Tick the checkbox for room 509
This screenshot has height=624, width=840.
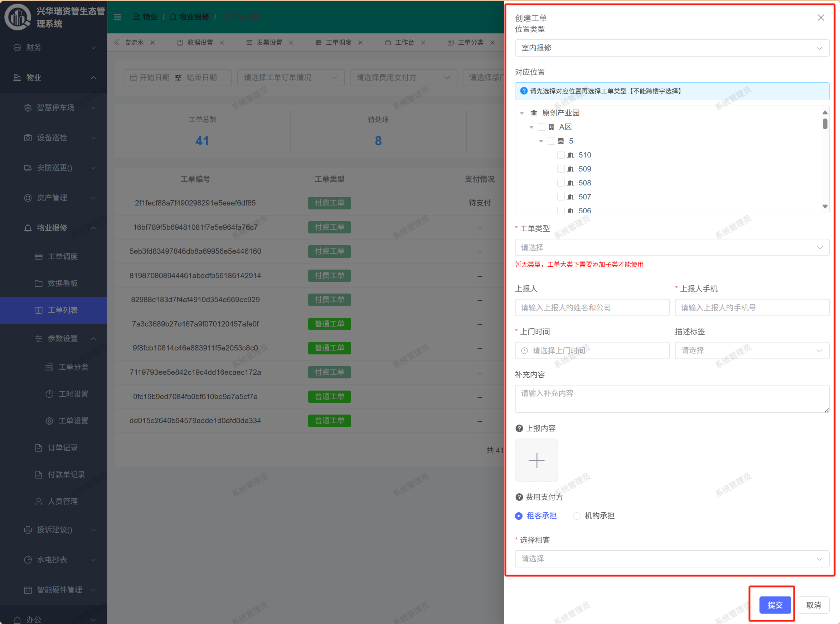[561, 169]
